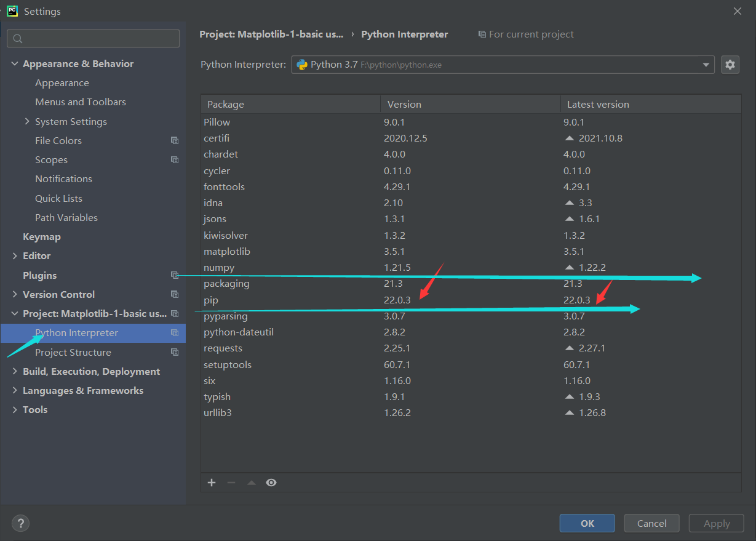Expand the Tools section

pos(15,410)
